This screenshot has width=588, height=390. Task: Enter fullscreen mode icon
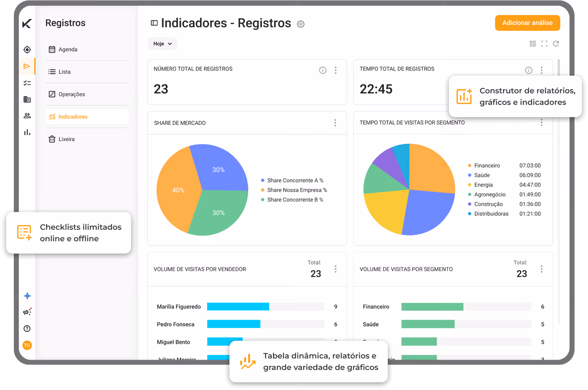544,44
